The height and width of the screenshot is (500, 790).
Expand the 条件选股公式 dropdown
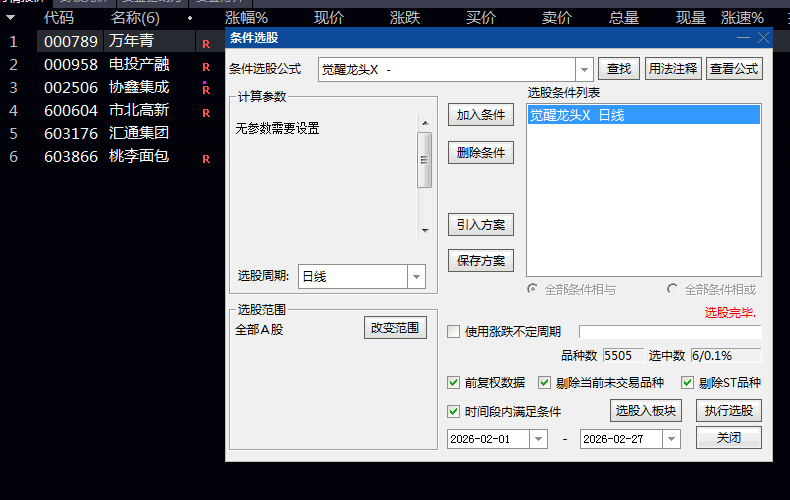[x=584, y=70]
